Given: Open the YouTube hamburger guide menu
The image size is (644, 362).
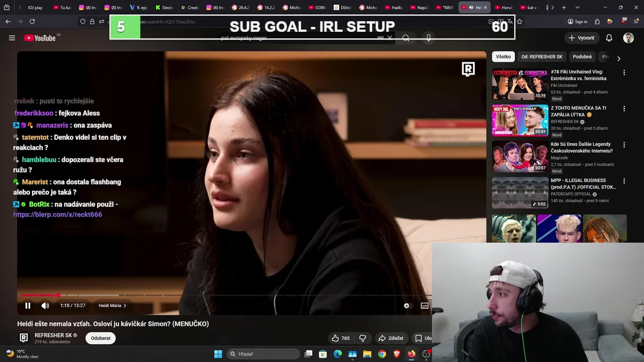Looking at the screenshot, I should pyautogui.click(x=12, y=38).
